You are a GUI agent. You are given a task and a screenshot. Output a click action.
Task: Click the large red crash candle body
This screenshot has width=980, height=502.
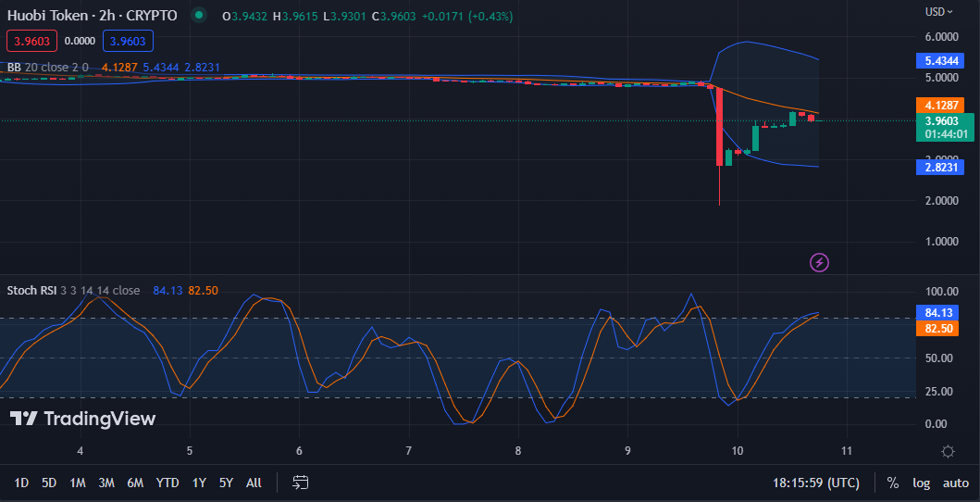point(719,127)
